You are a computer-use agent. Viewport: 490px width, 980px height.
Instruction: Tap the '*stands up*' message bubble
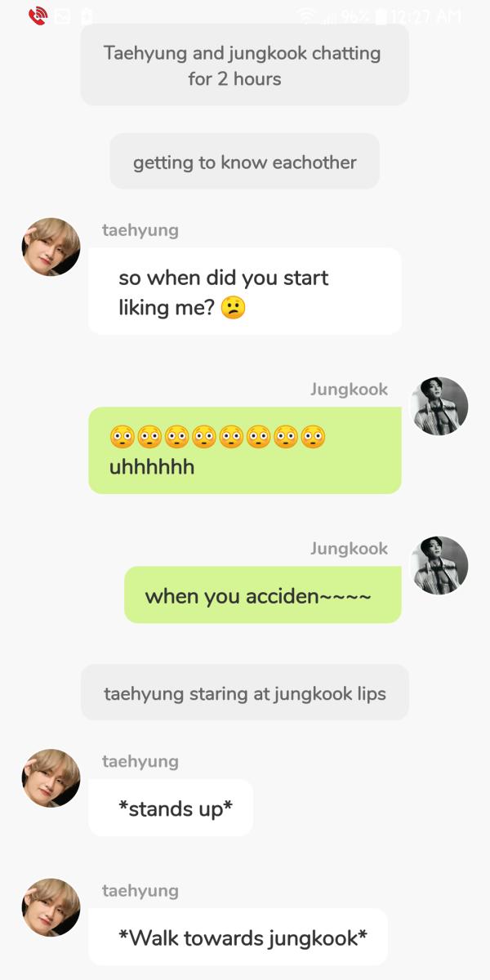coord(171,808)
